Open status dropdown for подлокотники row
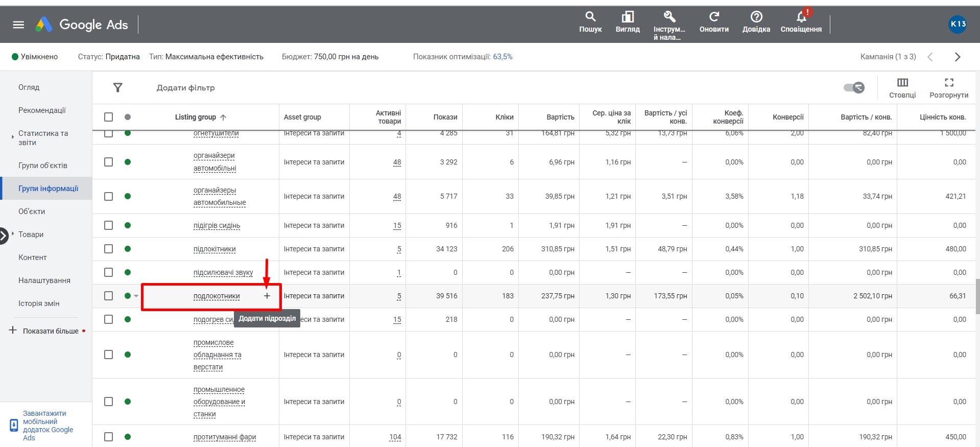This screenshot has width=980, height=447. pos(136,296)
